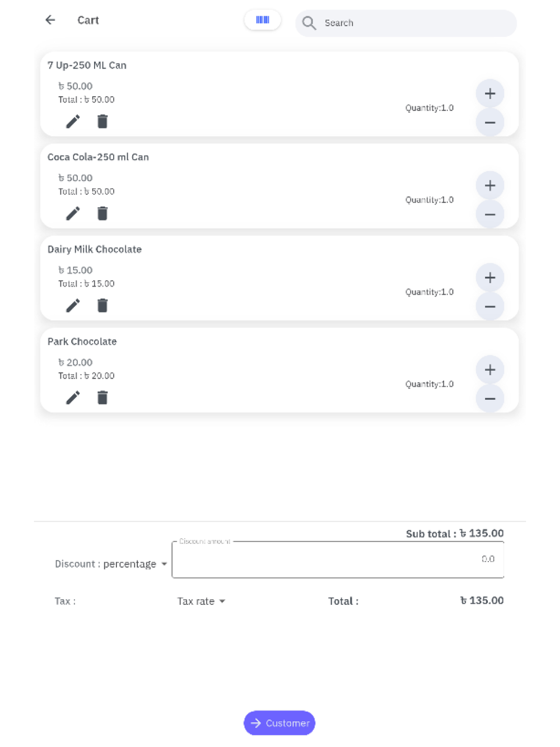560x747 pixels.
Task: Remove Coca Cola-250 ml Can from cart
Action: point(102,213)
